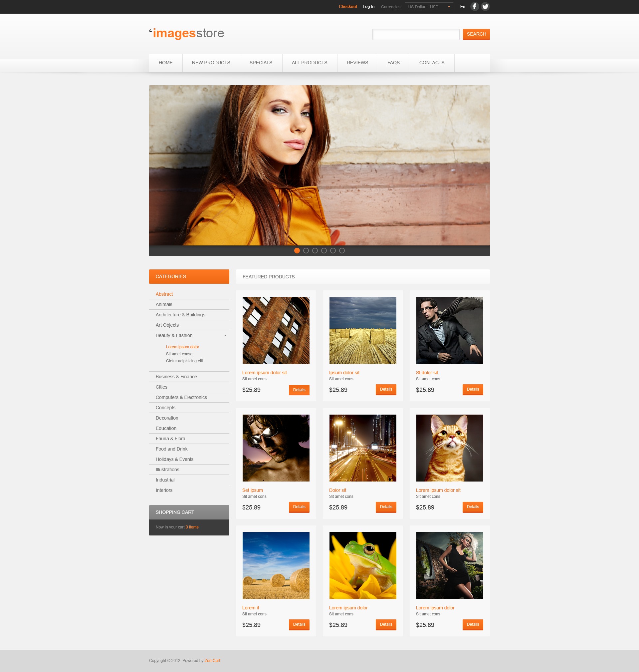
Task: Click the Search magnifier button
Action: 476,34
